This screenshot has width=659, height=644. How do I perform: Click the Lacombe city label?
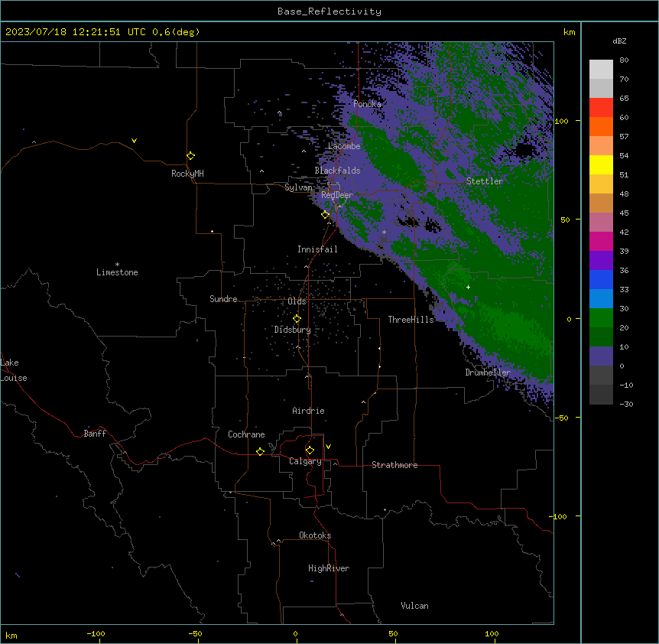(344, 146)
